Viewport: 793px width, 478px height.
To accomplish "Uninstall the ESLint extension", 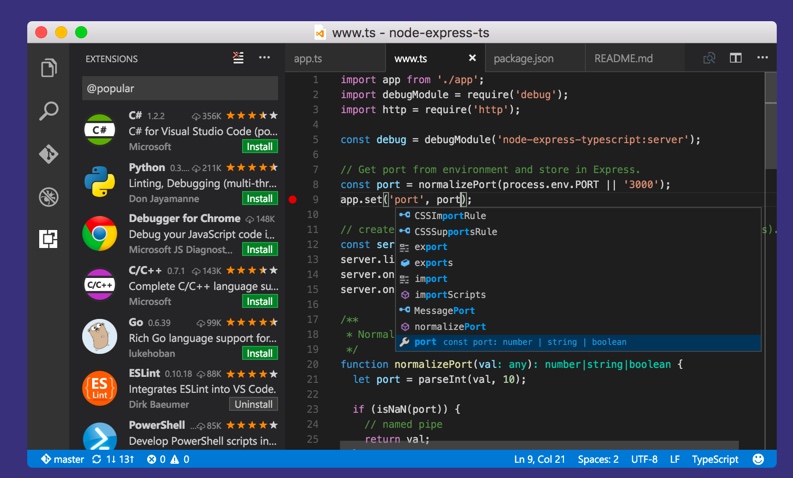I will point(253,404).
